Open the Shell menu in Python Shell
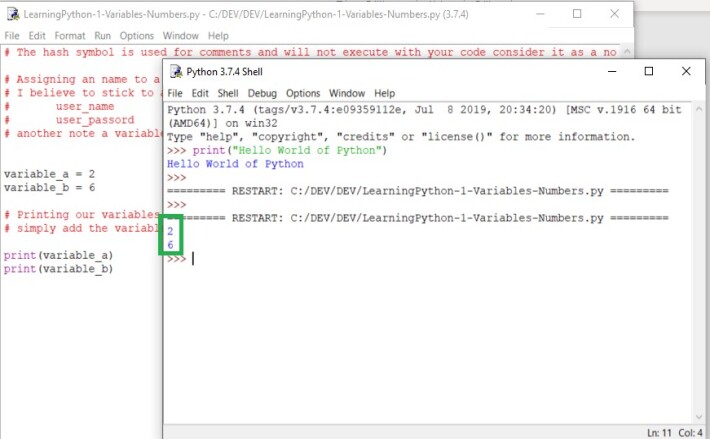The height and width of the screenshot is (439, 710). point(228,93)
